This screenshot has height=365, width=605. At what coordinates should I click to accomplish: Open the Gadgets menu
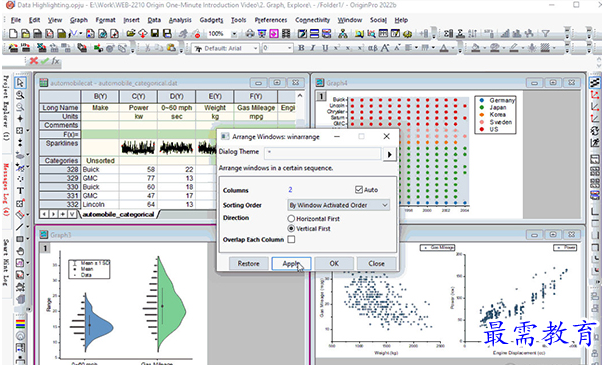211,20
